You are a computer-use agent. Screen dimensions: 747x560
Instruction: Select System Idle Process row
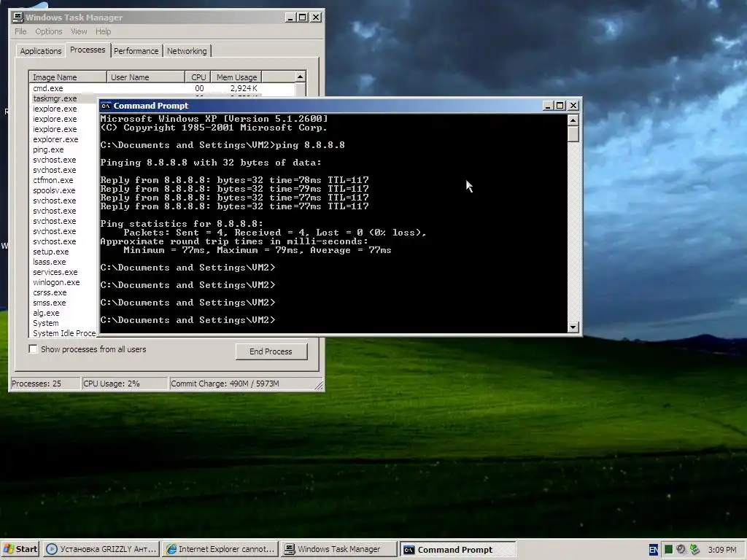pyautogui.click(x=64, y=333)
